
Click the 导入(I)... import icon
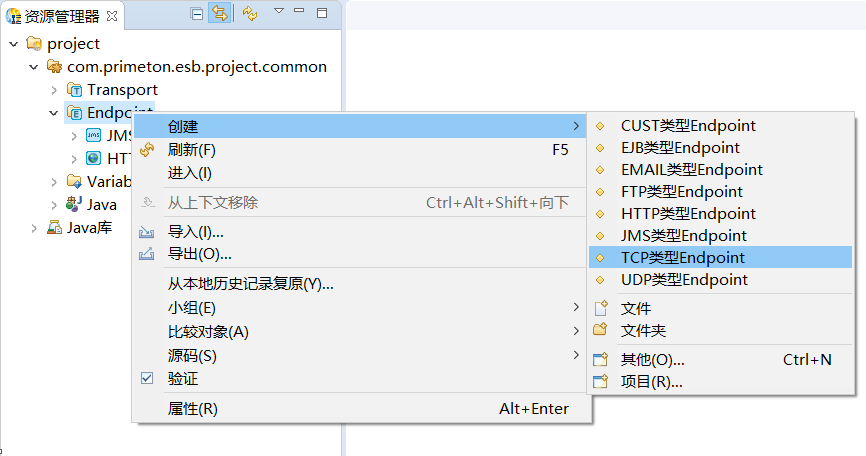[x=148, y=232]
